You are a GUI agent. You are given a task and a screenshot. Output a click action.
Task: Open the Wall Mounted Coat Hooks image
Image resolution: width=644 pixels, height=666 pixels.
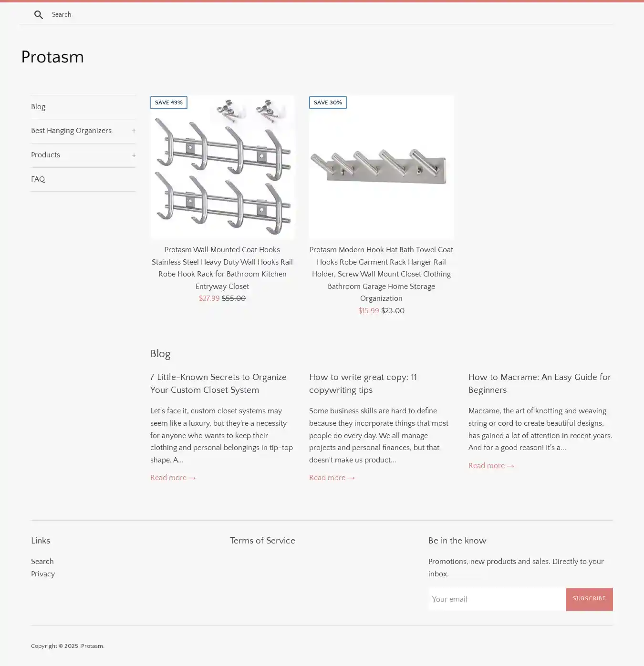pos(222,167)
